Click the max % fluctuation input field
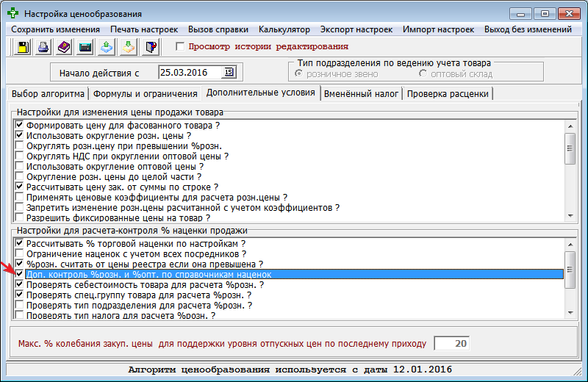 451,343
